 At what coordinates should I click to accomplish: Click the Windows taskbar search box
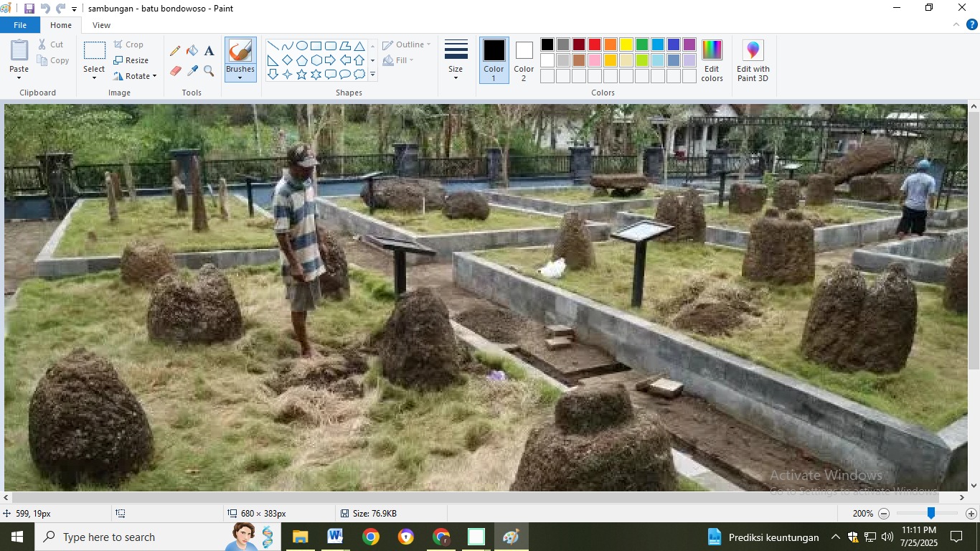157,537
